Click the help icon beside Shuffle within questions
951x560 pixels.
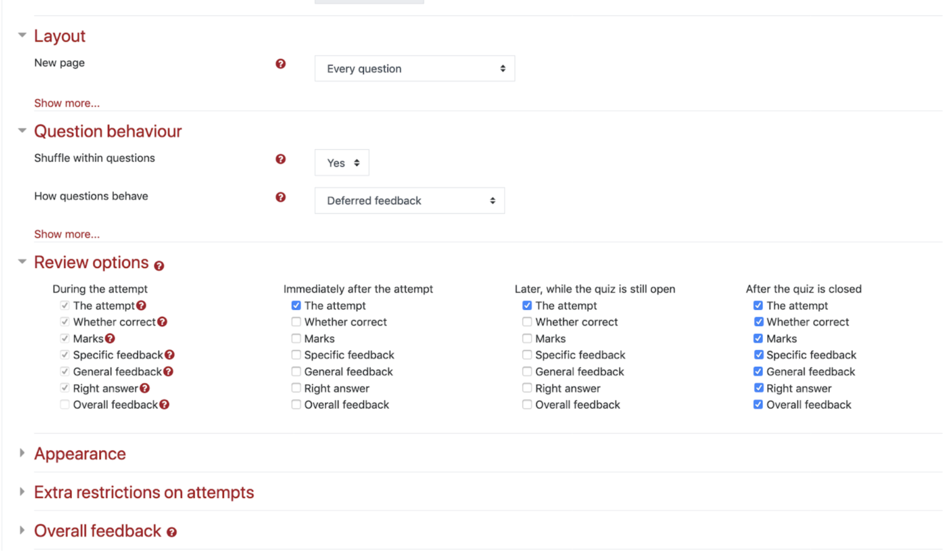click(x=281, y=159)
